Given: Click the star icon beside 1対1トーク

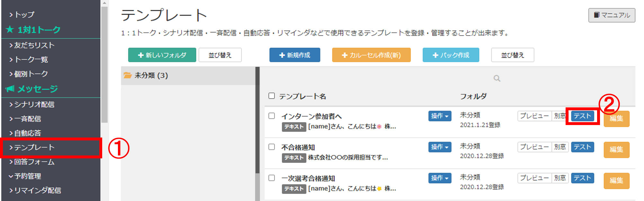Looking at the screenshot, I should pyautogui.click(x=10, y=29).
